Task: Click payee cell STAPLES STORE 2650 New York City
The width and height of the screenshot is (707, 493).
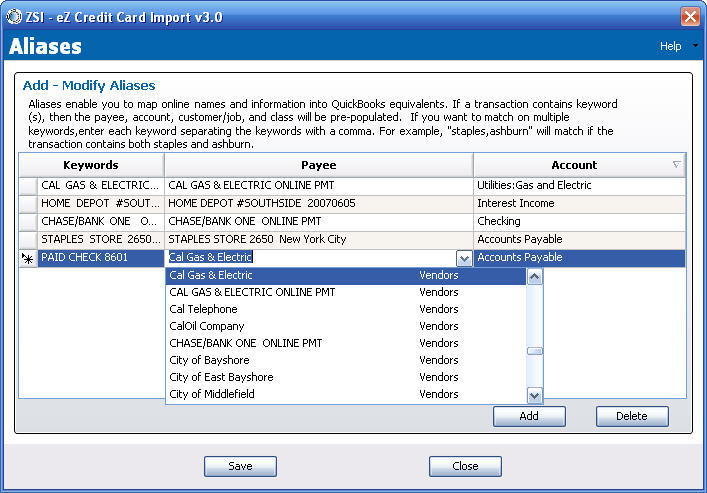Action: click(x=319, y=240)
